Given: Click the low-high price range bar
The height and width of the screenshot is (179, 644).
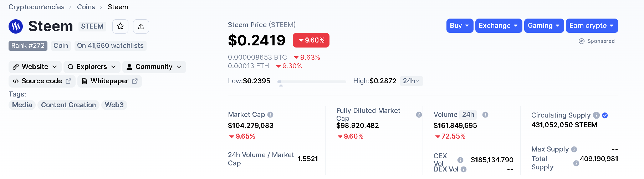Looking at the screenshot, I should pos(312,82).
